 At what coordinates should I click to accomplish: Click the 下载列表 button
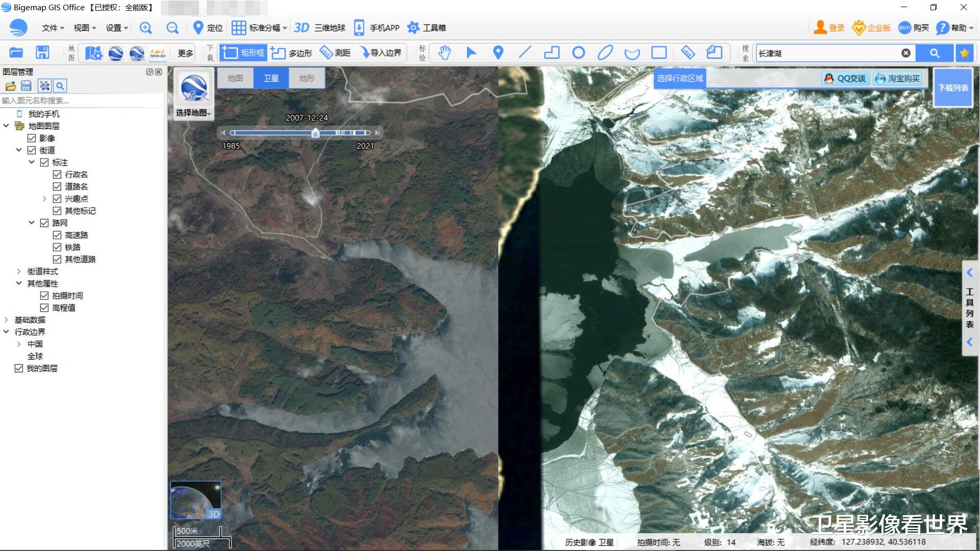(952, 88)
